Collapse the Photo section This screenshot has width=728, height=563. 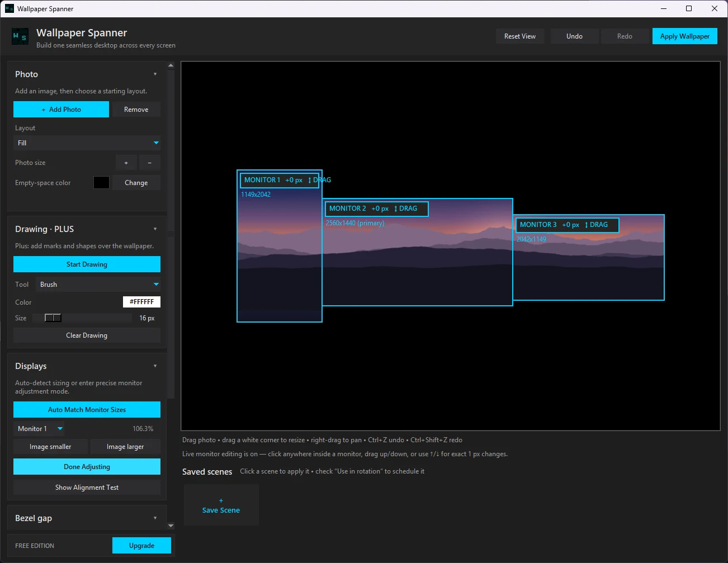[155, 74]
